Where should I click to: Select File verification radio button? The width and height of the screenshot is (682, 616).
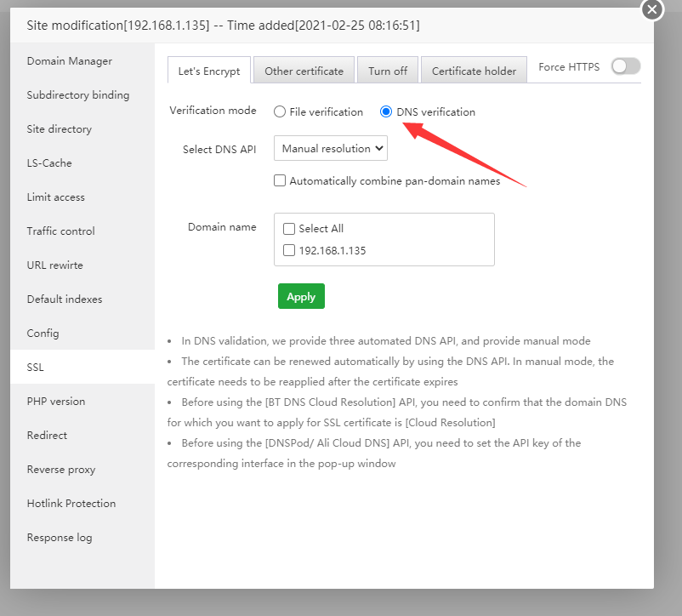point(280,111)
